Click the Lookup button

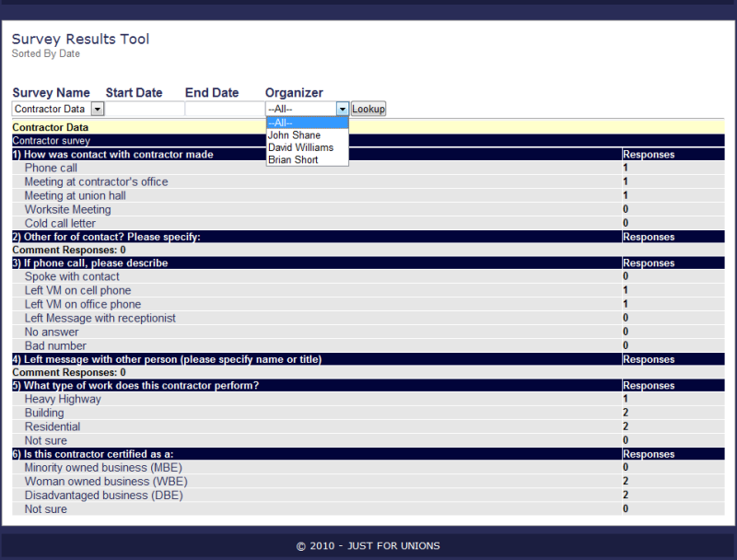[368, 109]
